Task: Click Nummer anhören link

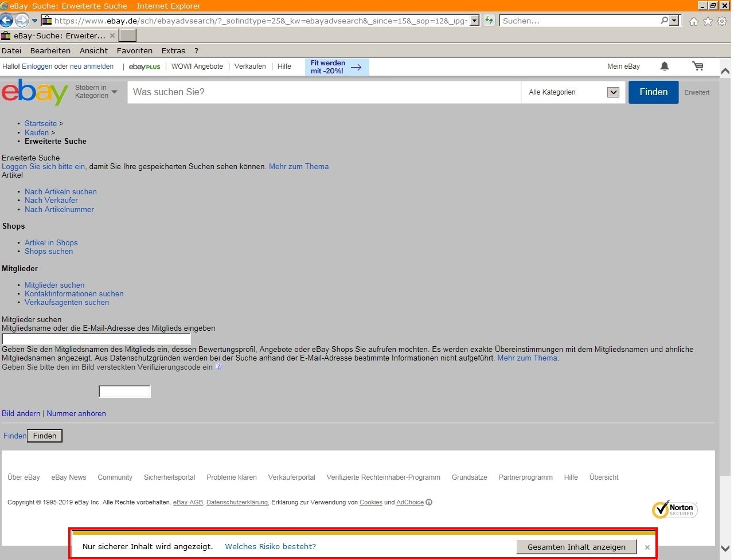Action: [76, 413]
